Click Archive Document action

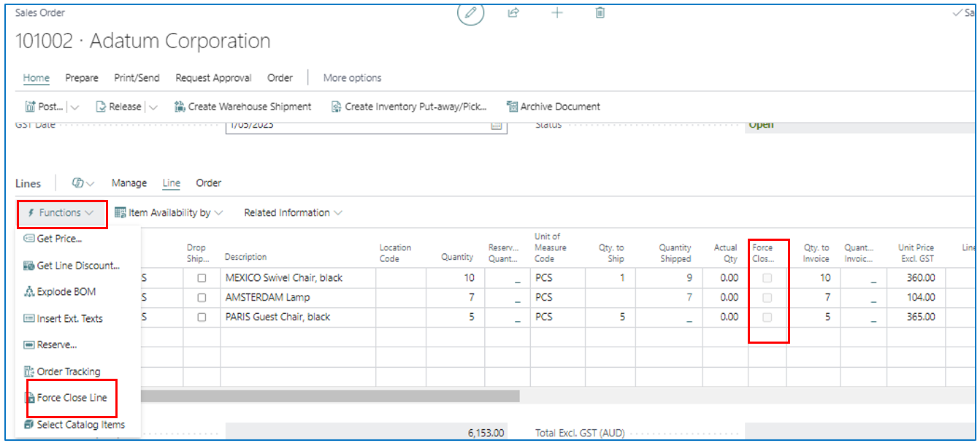(x=553, y=107)
